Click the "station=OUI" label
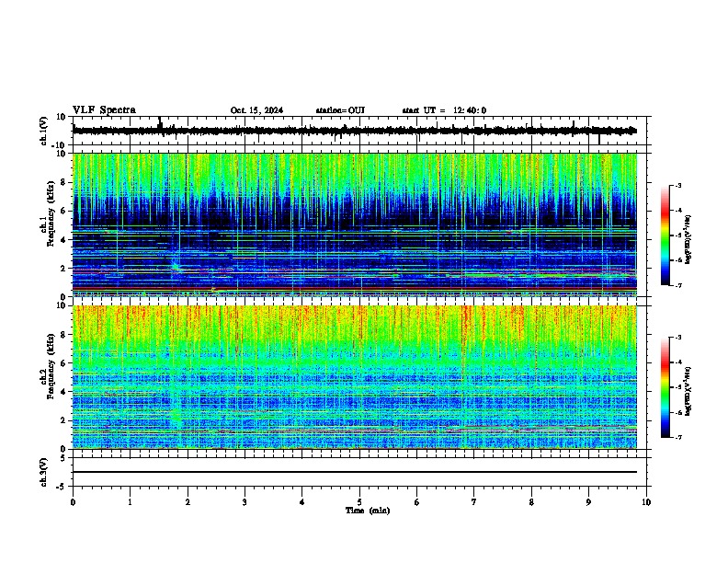The height and width of the screenshot is (563, 728). tap(340, 110)
